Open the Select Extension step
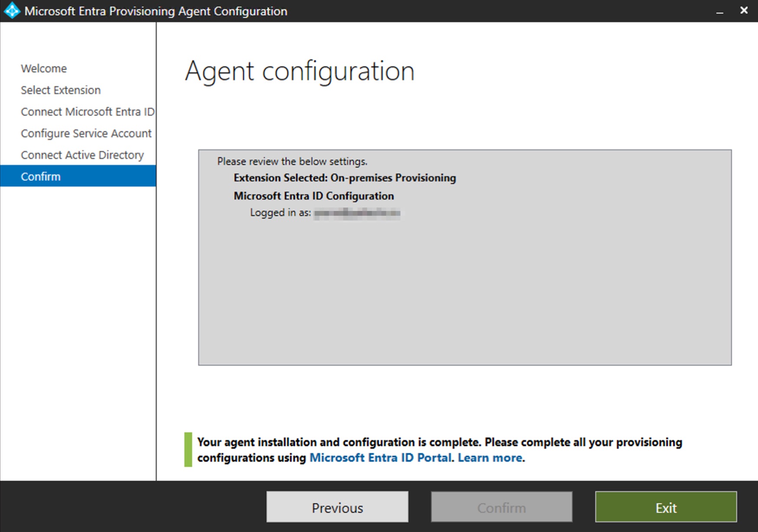Screen dimensions: 758x532 tap(60, 90)
